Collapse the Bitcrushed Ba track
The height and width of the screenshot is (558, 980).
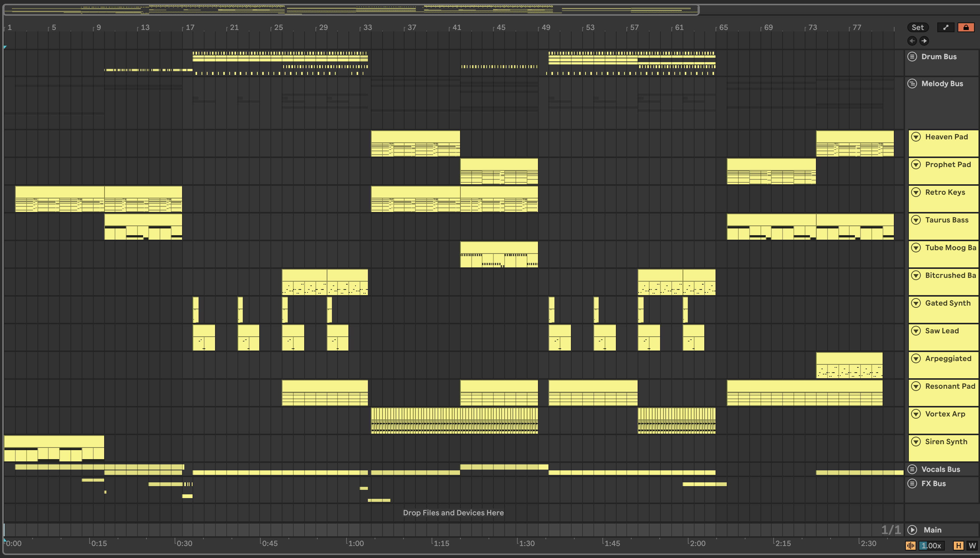[x=916, y=275]
